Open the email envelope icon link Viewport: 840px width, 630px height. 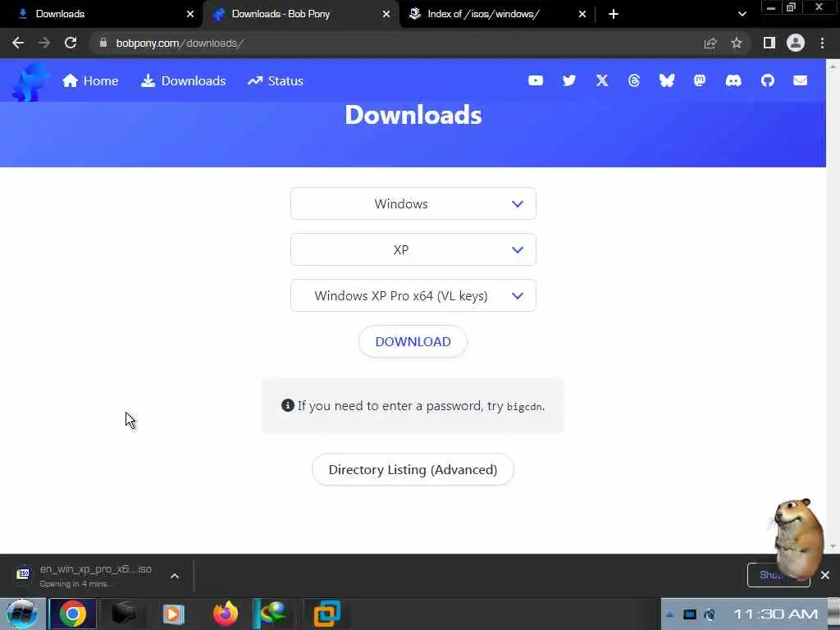800,80
